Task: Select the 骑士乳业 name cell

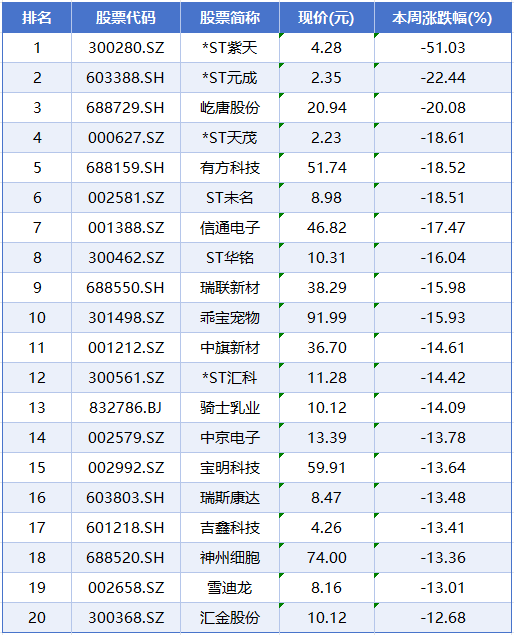Action: (x=230, y=407)
